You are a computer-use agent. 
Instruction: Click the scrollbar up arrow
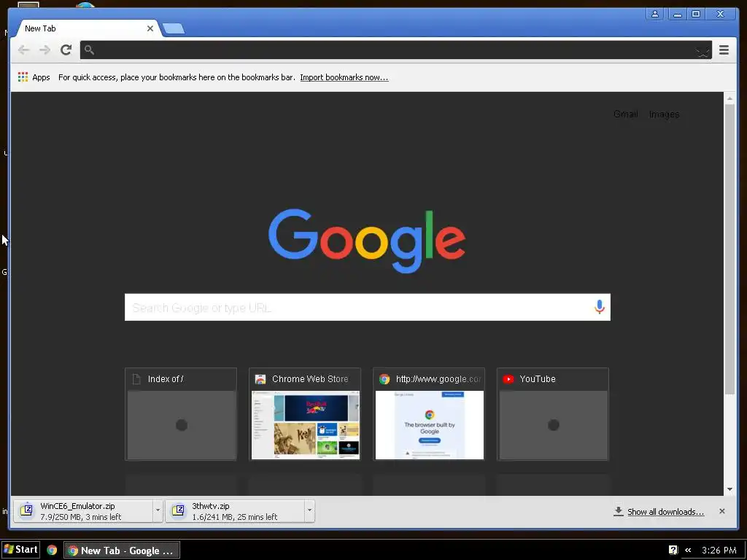point(729,98)
